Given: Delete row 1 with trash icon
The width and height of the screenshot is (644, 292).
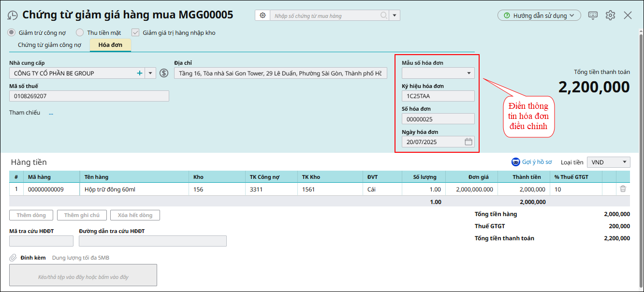Looking at the screenshot, I should [x=623, y=189].
